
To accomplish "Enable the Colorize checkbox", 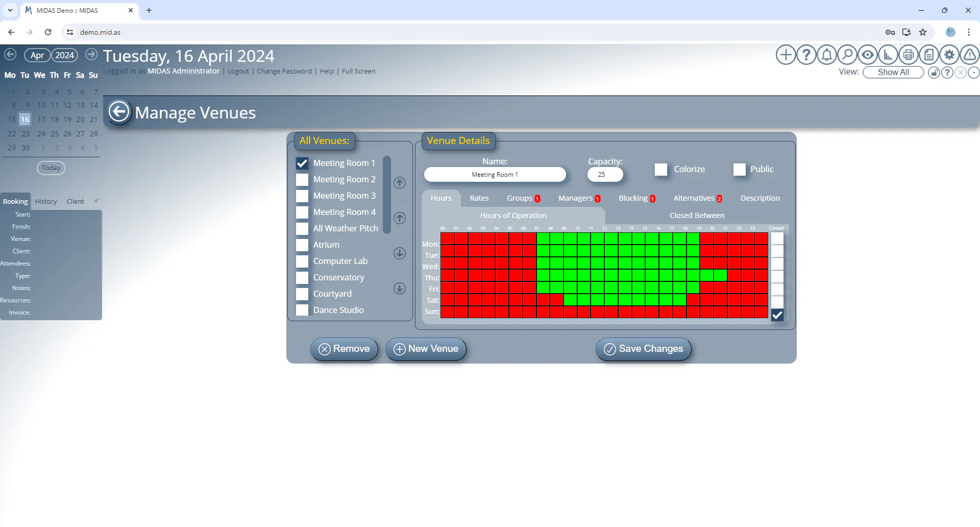I will pyautogui.click(x=661, y=170).
